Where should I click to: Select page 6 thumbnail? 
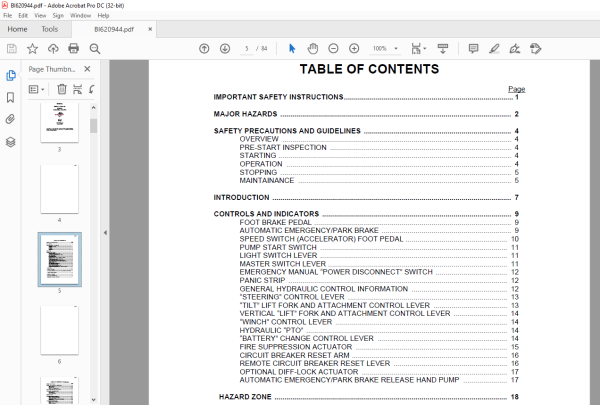click(60, 330)
